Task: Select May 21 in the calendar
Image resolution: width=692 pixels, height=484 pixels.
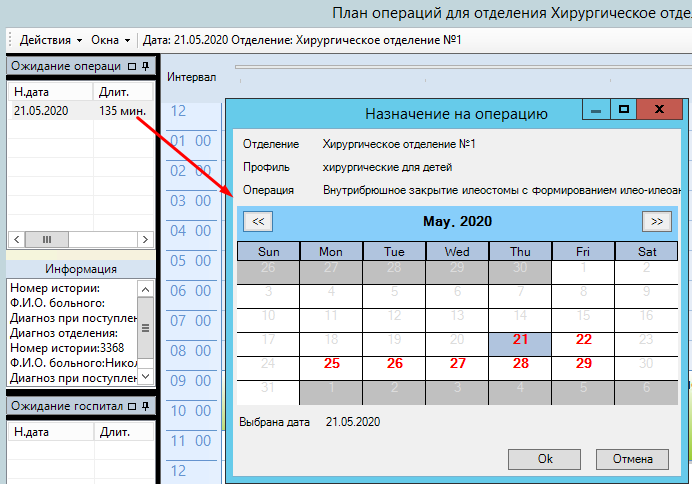Action: 520,344
